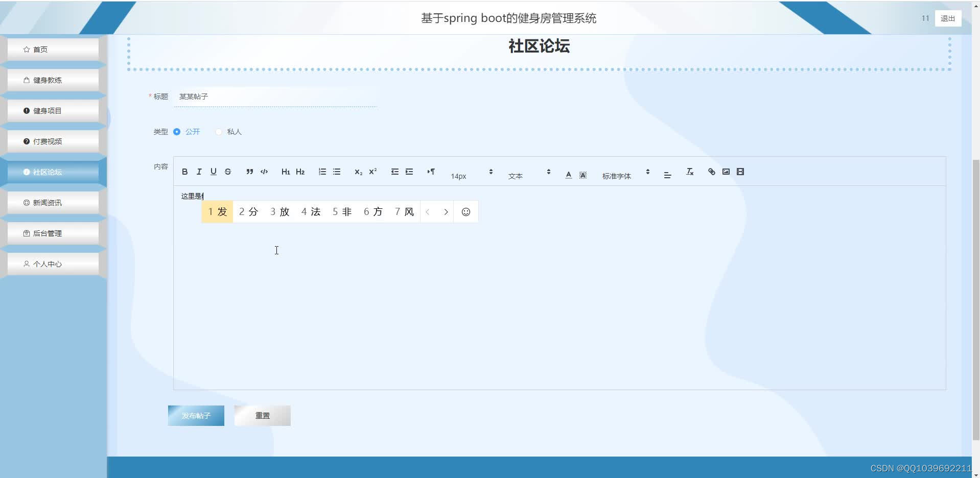The height and width of the screenshot is (478, 980).
Task: Open the text alignment options
Action: [667, 175]
